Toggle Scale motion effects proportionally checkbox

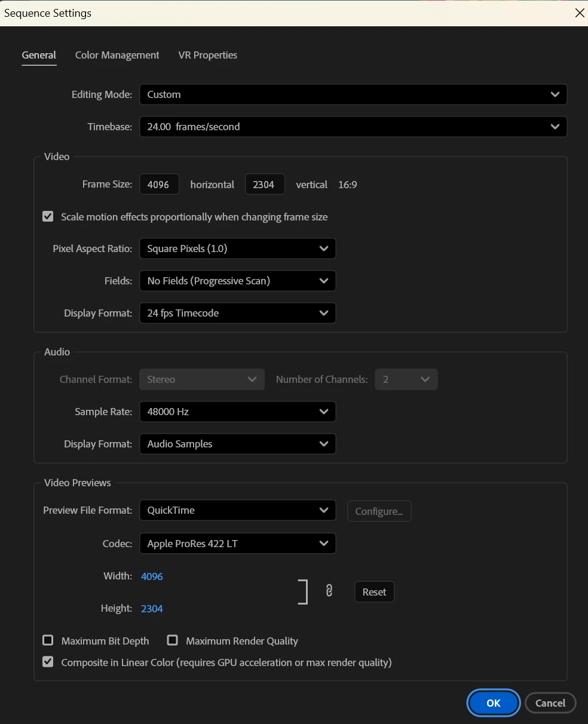48,216
